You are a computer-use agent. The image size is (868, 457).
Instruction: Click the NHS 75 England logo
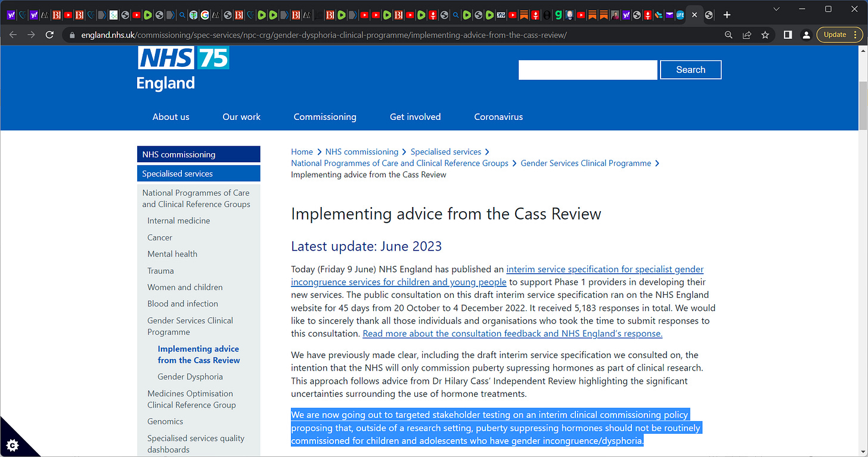tap(183, 68)
